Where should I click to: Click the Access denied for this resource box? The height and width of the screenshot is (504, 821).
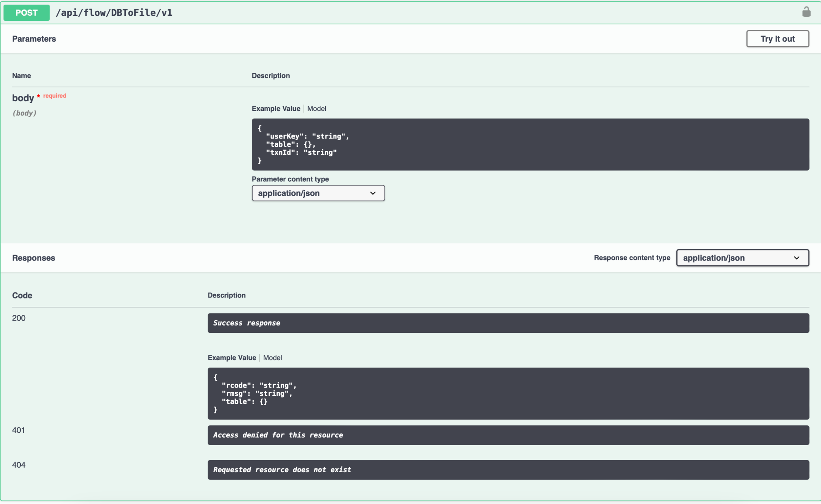coord(508,435)
